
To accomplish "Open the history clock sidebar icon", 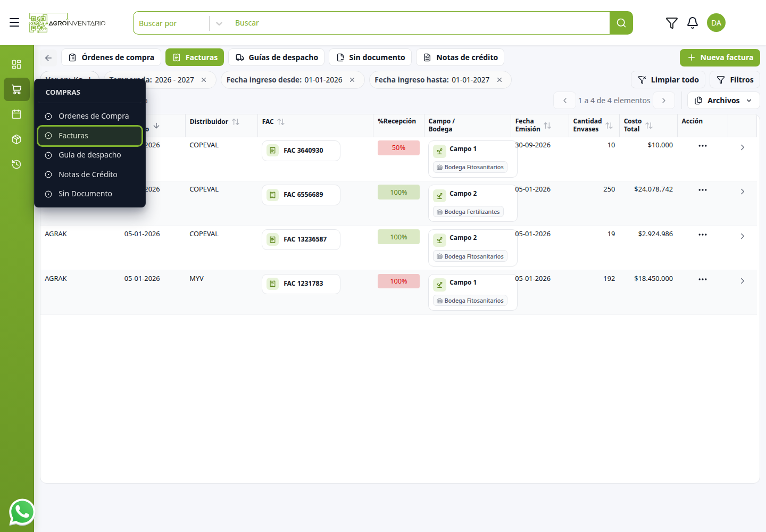I will click(16, 164).
